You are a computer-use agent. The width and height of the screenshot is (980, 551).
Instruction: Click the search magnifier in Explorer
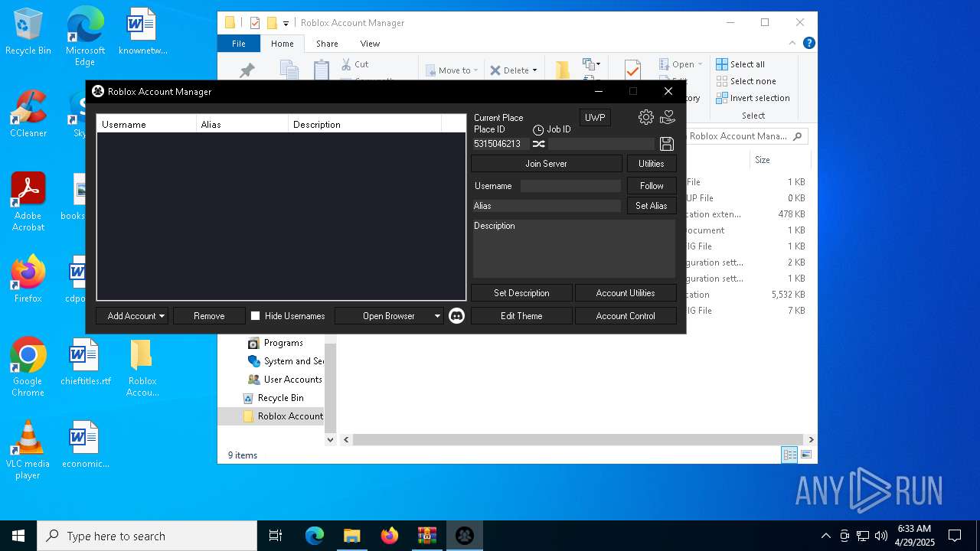(x=797, y=136)
